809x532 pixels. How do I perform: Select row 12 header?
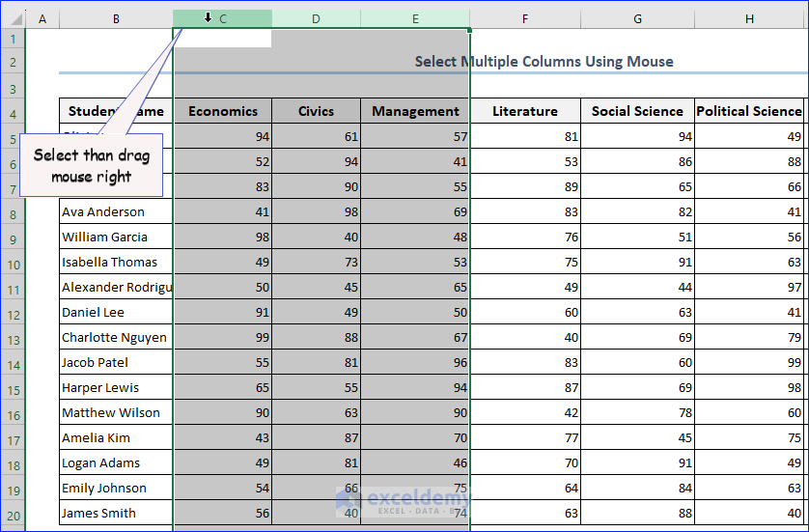click(x=13, y=313)
